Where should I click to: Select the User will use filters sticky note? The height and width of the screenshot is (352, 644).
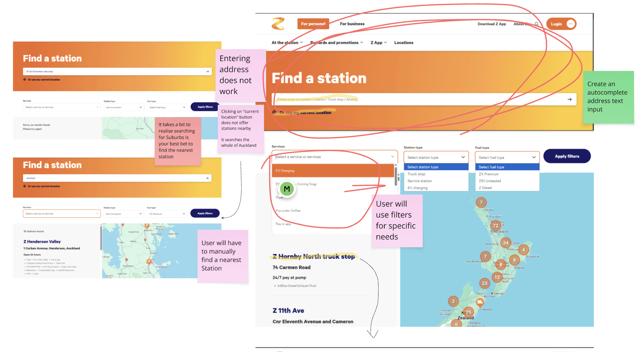coord(397,221)
